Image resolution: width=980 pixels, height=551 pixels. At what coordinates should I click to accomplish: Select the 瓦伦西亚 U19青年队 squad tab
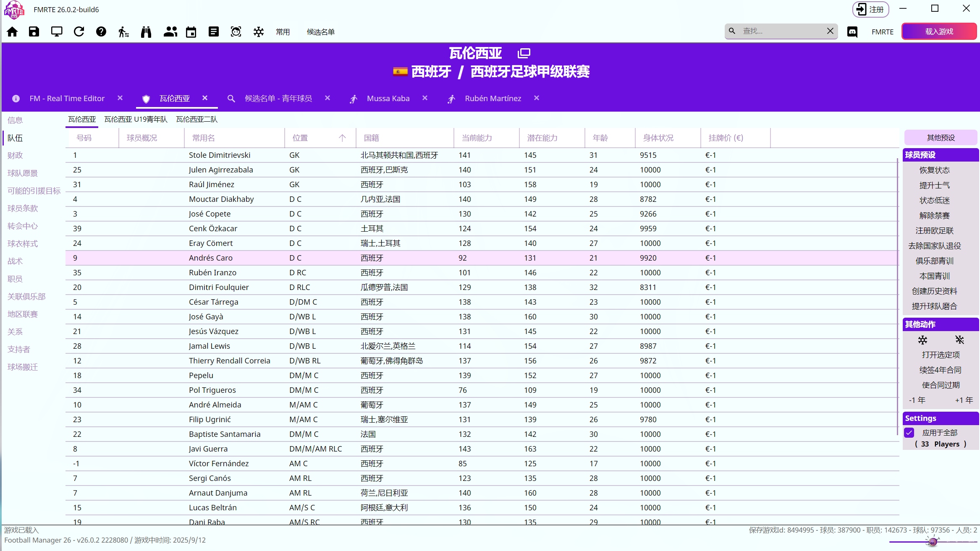click(x=136, y=120)
